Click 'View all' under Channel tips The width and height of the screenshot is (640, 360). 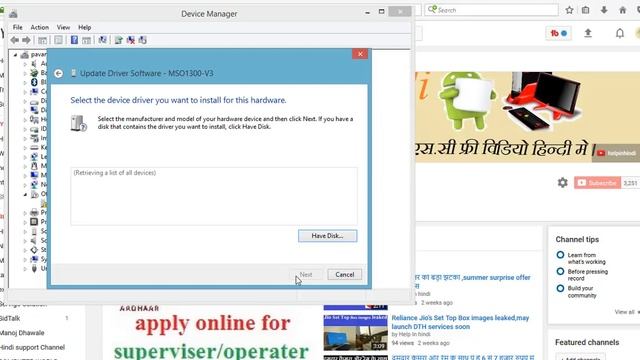[x=624, y=312]
